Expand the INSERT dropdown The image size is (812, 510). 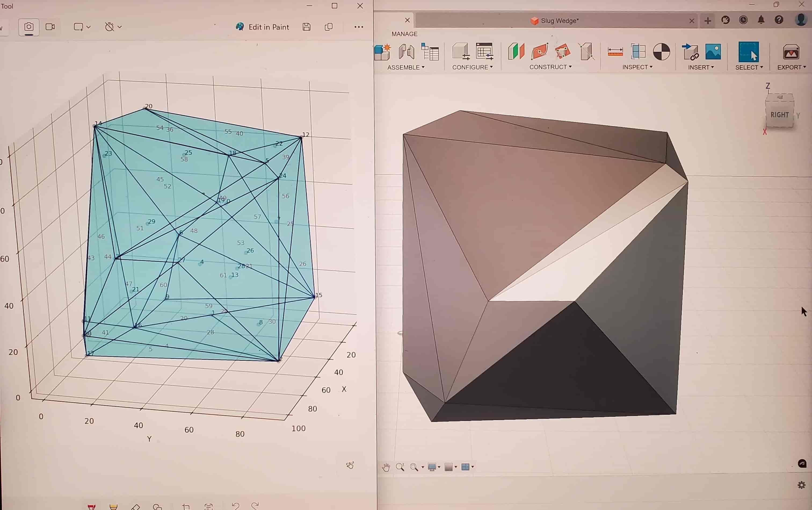[701, 67]
